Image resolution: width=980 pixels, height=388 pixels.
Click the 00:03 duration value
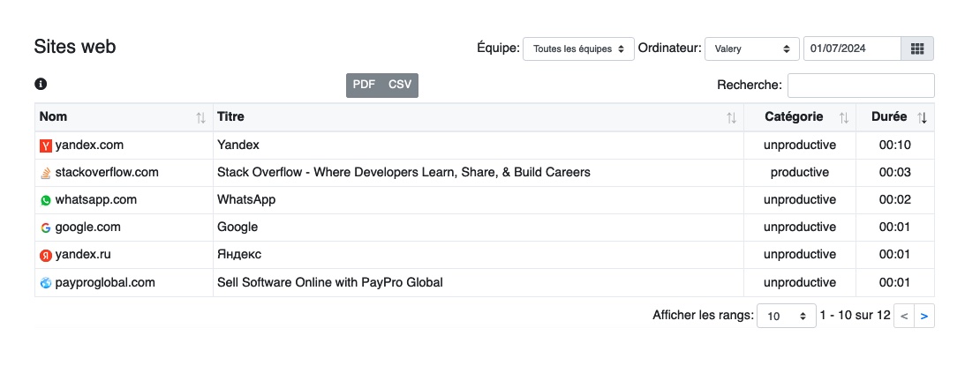click(x=895, y=172)
